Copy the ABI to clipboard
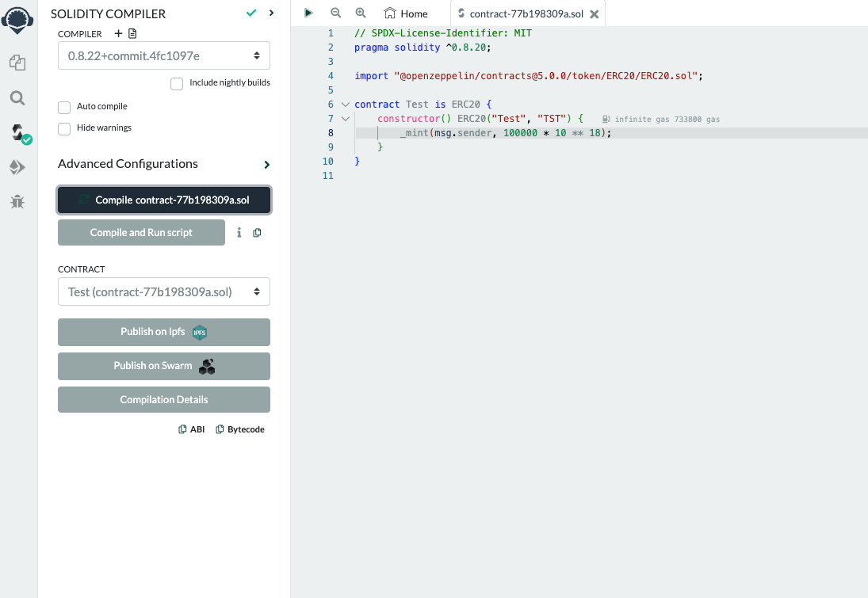Viewport: 868px width, 598px height. click(192, 429)
